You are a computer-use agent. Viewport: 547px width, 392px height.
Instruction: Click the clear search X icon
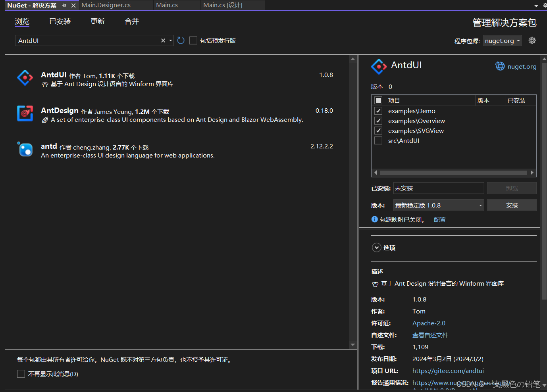[x=163, y=40]
